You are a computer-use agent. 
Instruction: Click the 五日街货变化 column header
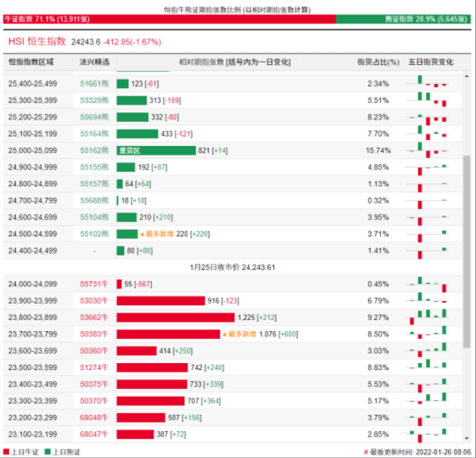431,62
